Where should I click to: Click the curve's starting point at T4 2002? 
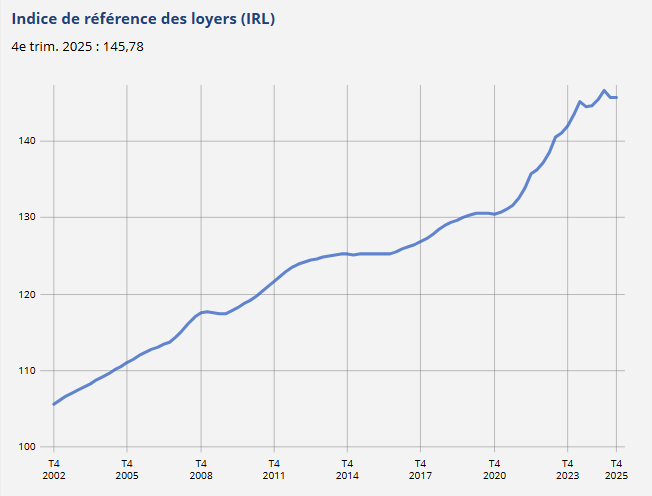point(53,404)
